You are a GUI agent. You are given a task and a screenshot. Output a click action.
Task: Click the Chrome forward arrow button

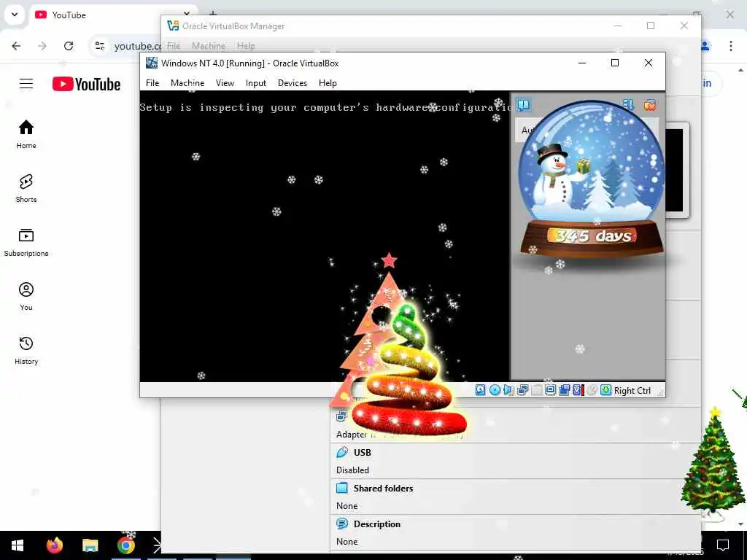point(42,46)
